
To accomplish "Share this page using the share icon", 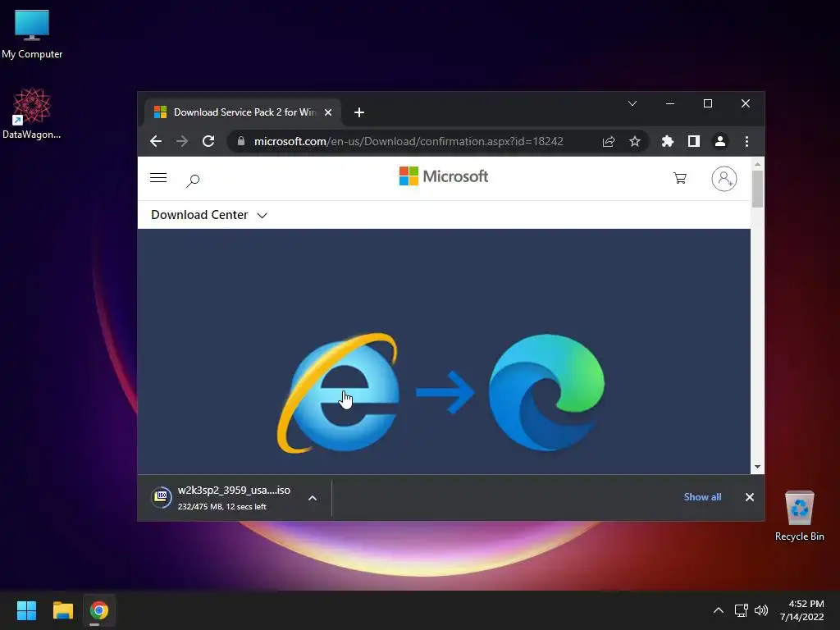I will pos(609,141).
